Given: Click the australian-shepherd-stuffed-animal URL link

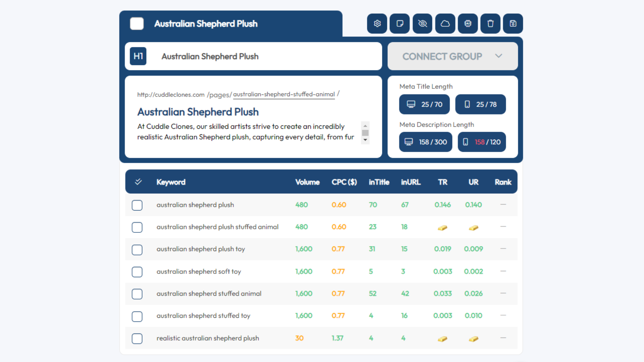Looking at the screenshot, I should [x=283, y=94].
